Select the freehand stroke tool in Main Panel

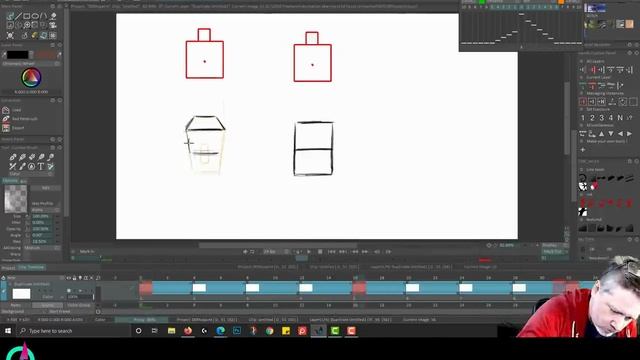10,16
